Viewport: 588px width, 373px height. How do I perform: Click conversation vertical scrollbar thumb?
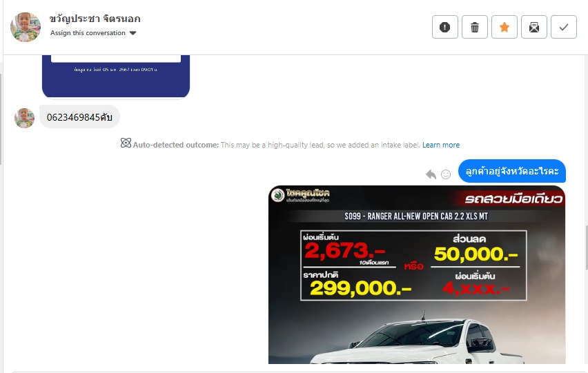point(587,247)
